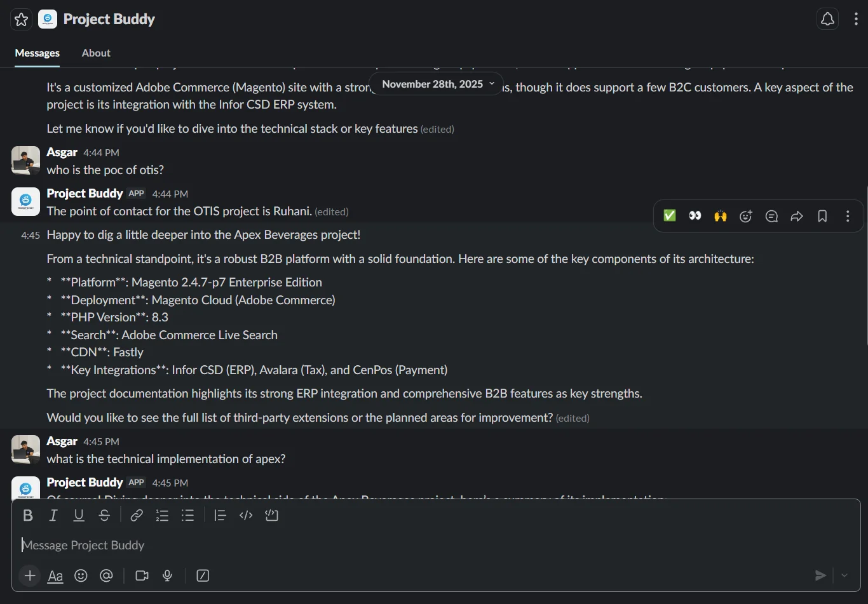The image size is (868, 604).
Task: Star the Project Buddy conversation
Action: [21, 20]
